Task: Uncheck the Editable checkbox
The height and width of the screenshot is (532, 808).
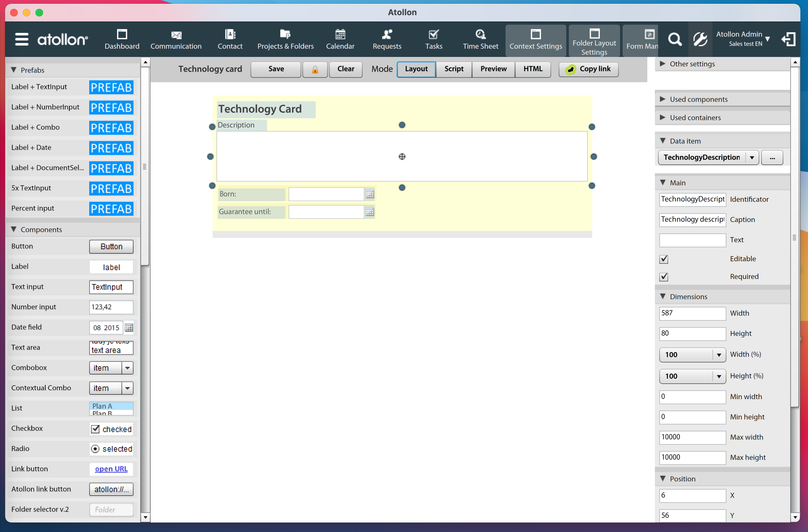Action: click(x=664, y=259)
